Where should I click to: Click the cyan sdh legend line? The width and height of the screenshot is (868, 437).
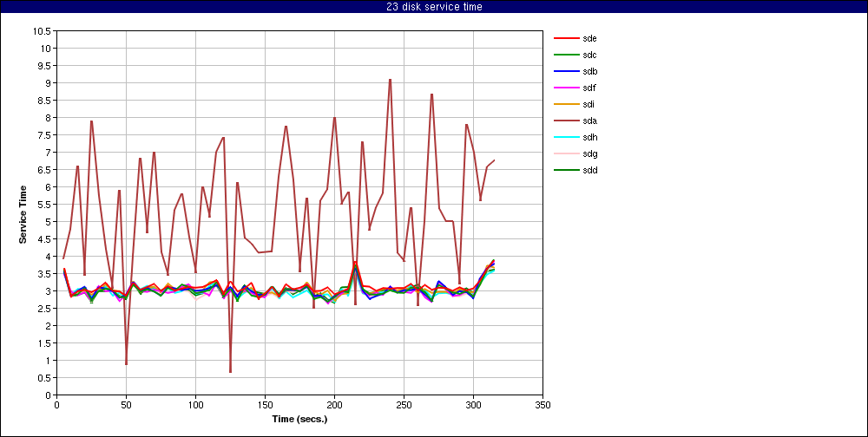click(566, 137)
